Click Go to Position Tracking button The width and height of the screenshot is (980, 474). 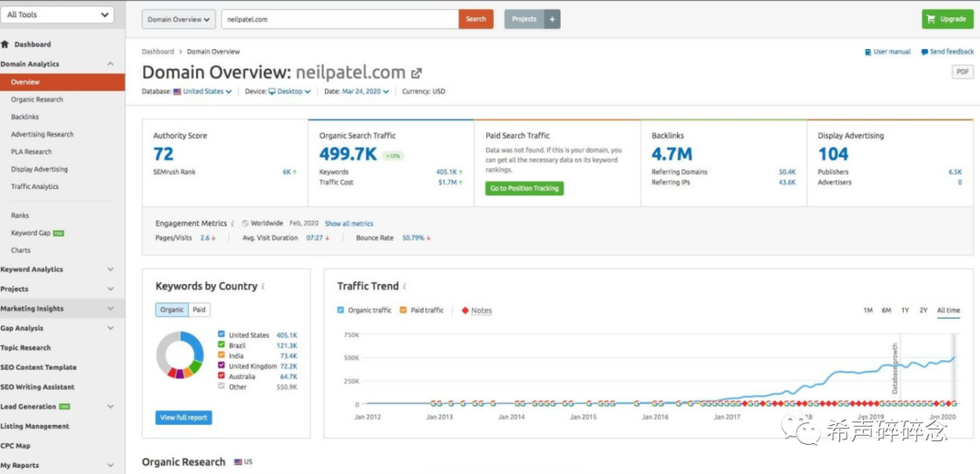(x=524, y=188)
